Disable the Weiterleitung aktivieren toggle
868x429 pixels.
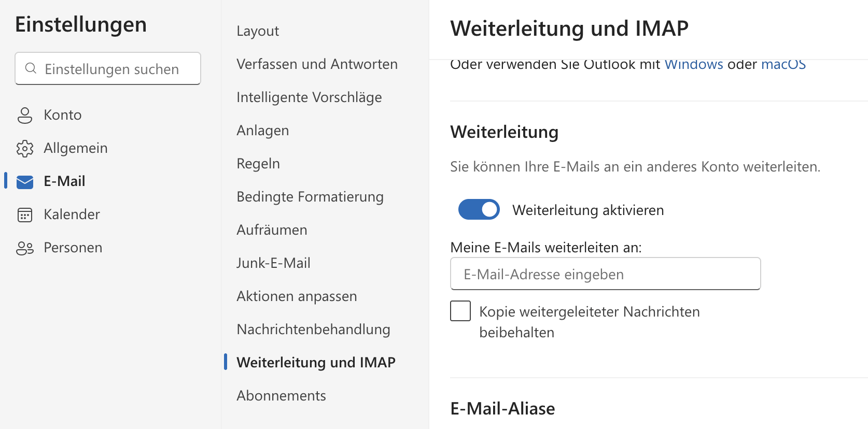pos(479,209)
